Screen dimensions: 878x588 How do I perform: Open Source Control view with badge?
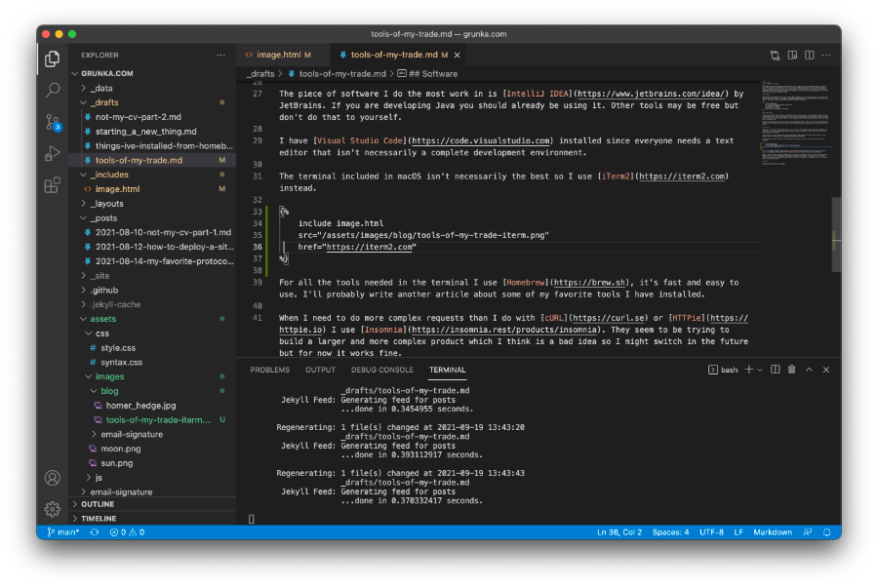[x=52, y=122]
